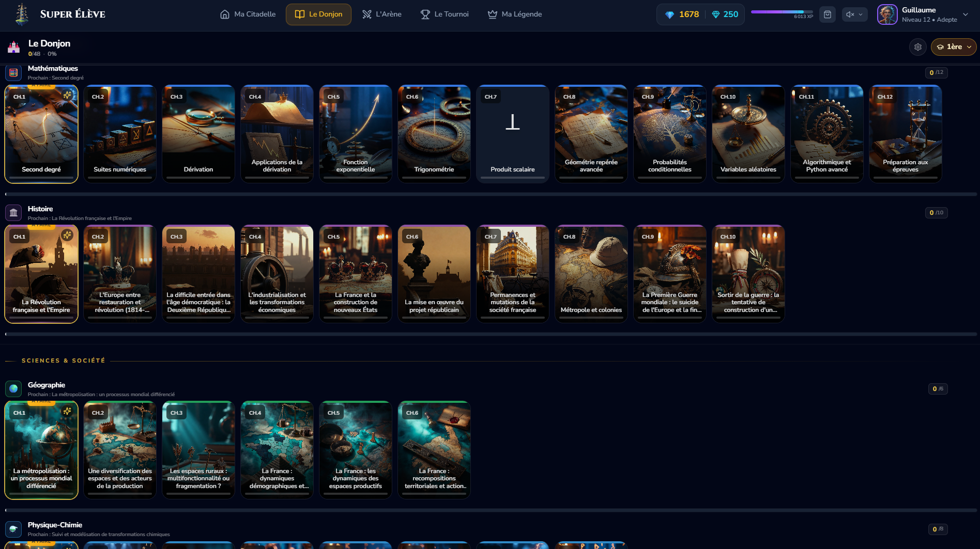
Task: Click the pink castle Donjon icon
Action: (14, 48)
